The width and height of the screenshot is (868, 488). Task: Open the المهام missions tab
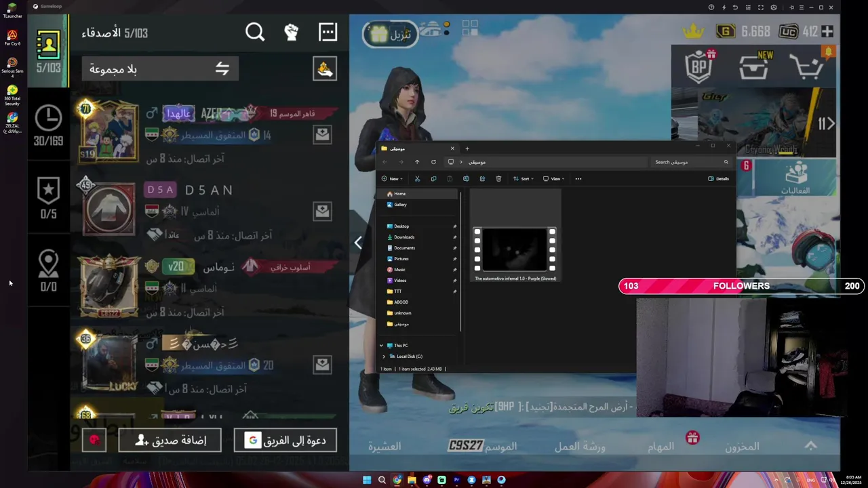click(661, 447)
